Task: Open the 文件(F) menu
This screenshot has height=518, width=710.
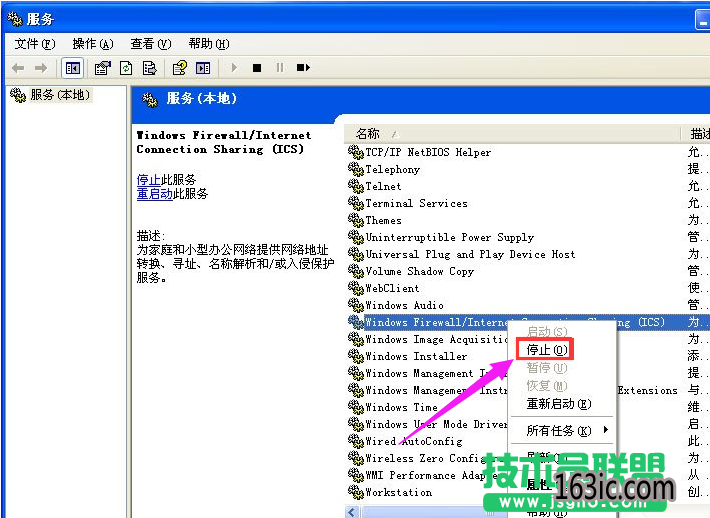Action: [x=35, y=44]
